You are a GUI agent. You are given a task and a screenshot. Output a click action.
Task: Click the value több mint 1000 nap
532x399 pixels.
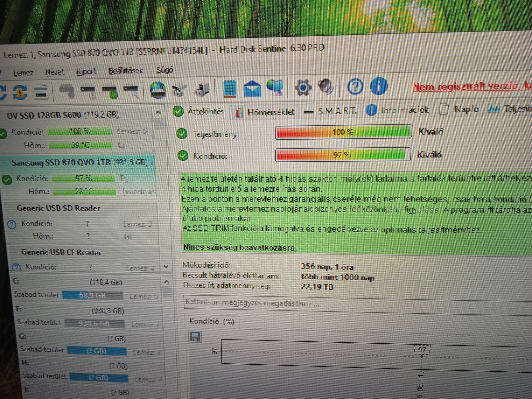click(x=338, y=277)
